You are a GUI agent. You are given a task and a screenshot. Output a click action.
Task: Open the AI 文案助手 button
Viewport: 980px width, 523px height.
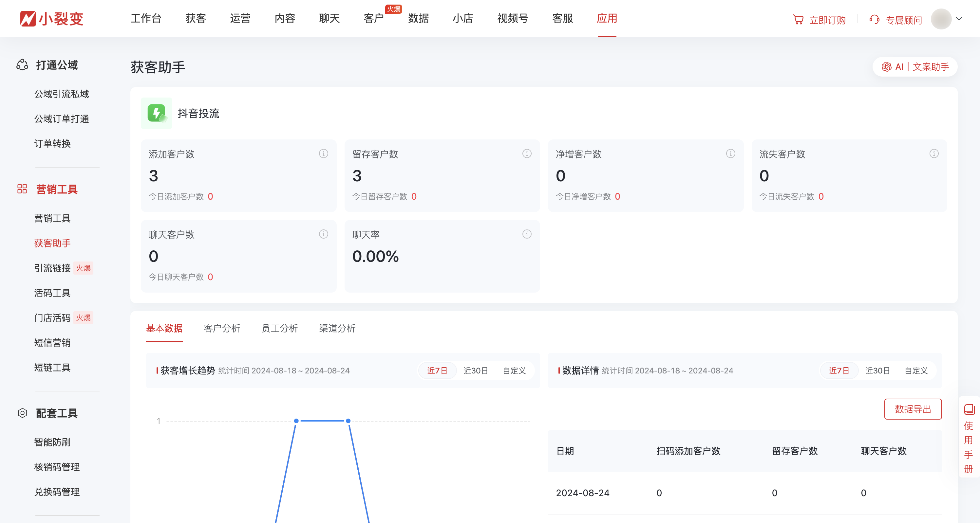(x=914, y=67)
